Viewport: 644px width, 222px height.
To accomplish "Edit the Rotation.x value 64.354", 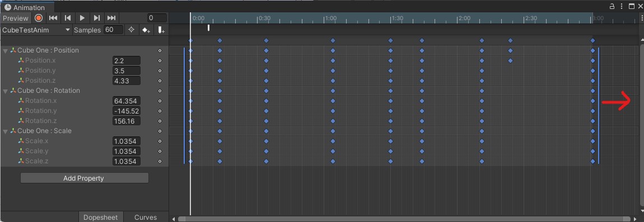I will [x=127, y=101].
